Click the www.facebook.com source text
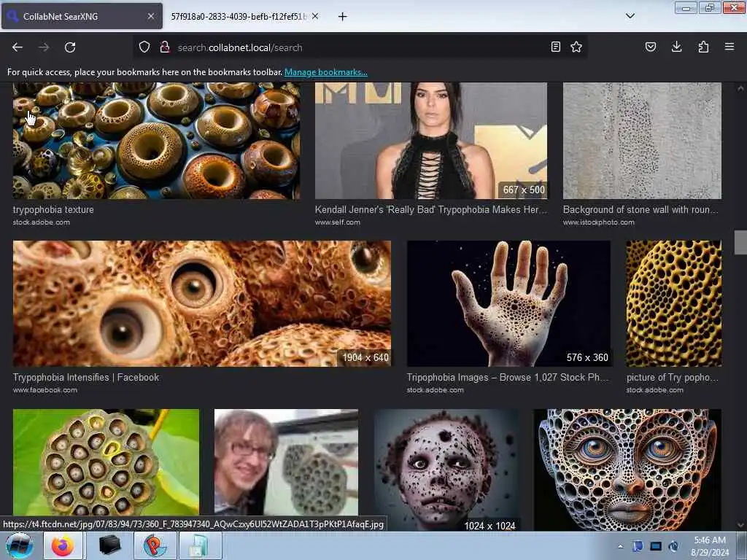This screenshot has height=560, width=747. tap(44, 390)
